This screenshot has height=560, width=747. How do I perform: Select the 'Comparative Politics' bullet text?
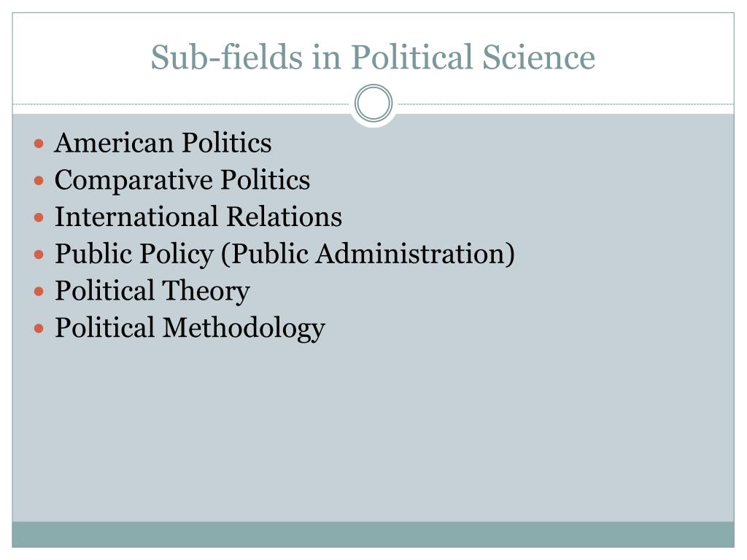(x=182, y=180)
